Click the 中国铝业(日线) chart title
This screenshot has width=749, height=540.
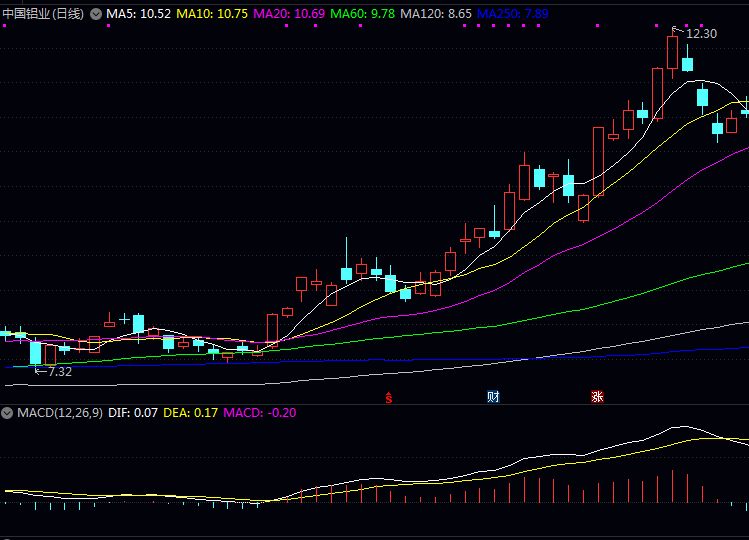[43, 15]
